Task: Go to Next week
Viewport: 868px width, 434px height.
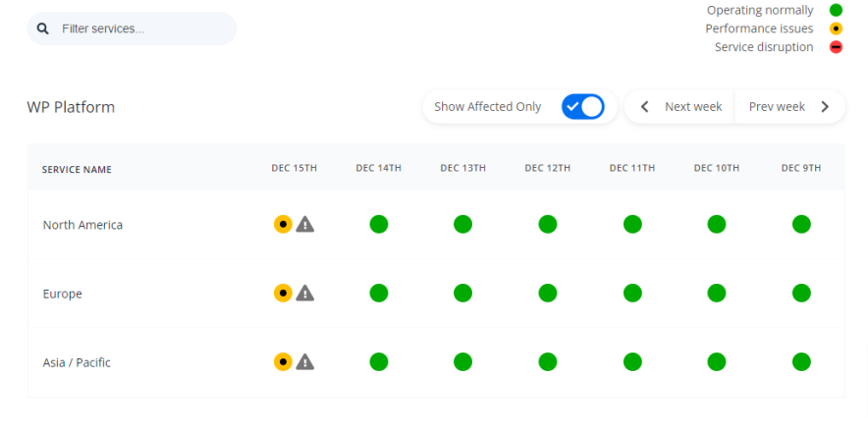Action: click(x=692, y=106)
